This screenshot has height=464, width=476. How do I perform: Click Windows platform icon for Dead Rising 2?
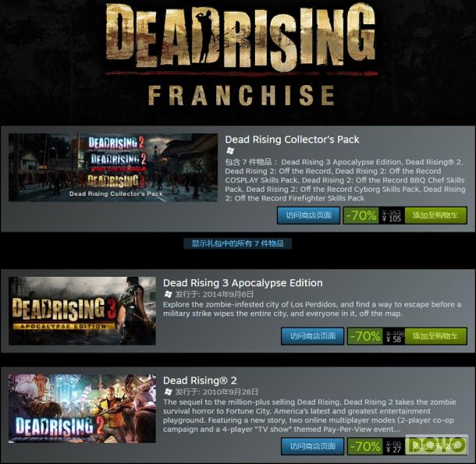(x=169, y=391)
